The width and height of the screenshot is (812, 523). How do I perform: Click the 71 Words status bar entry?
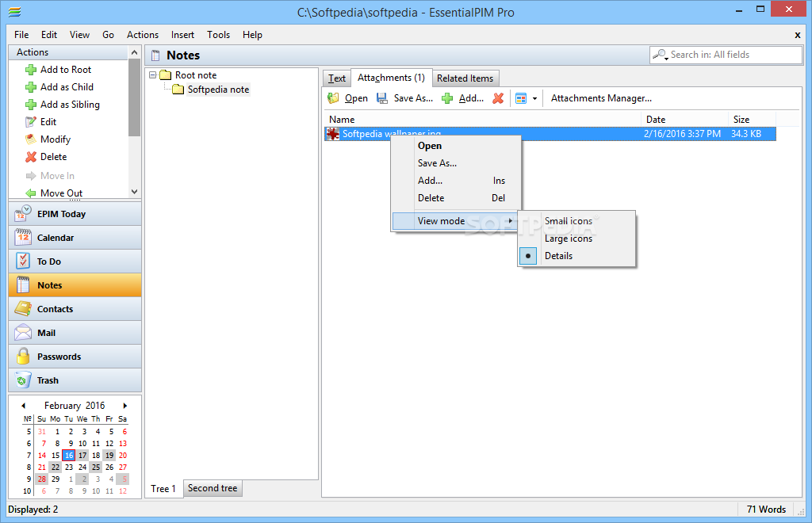tap(767, 510)
